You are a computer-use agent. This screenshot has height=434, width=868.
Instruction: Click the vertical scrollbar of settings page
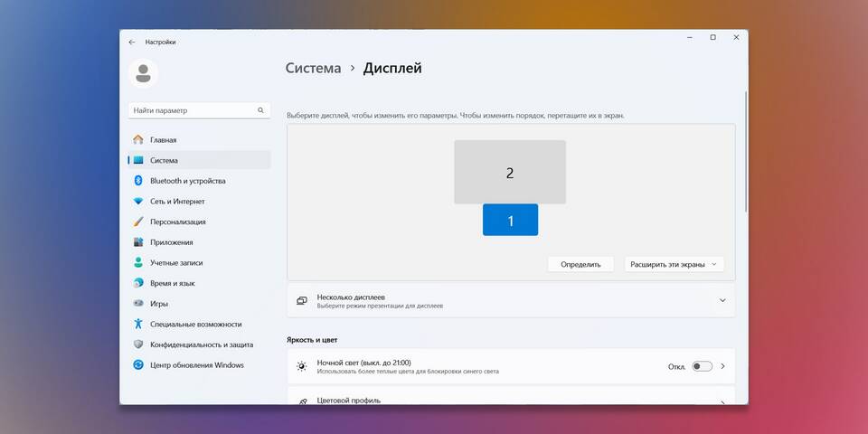pyautogui.click(x=746, y=152)
